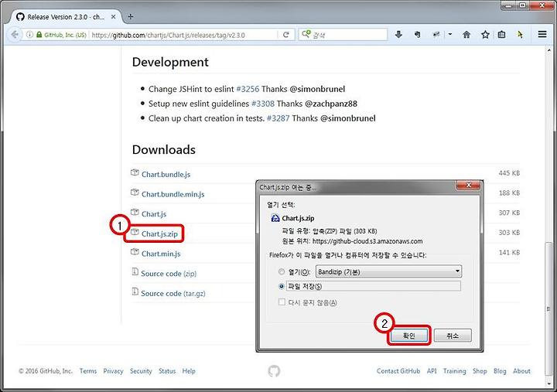Click the search engine magnifier icon
This screenshot has height=392, width=557.
306,34
